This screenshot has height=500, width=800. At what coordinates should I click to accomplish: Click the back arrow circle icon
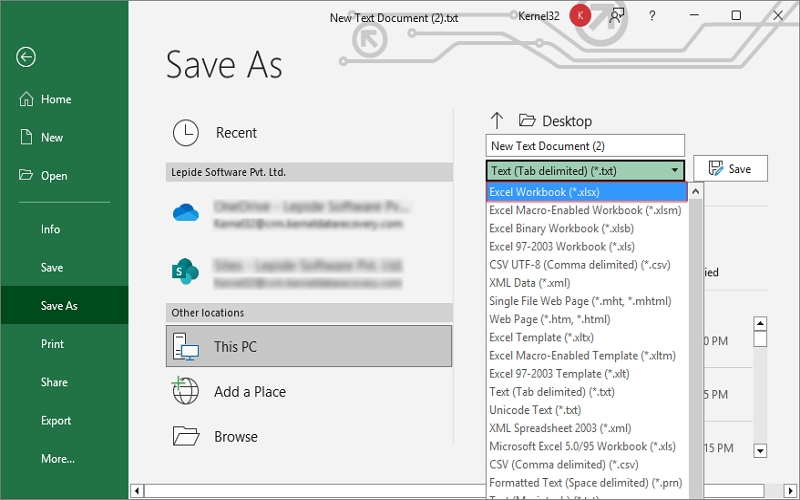click(x=26, y=57)
